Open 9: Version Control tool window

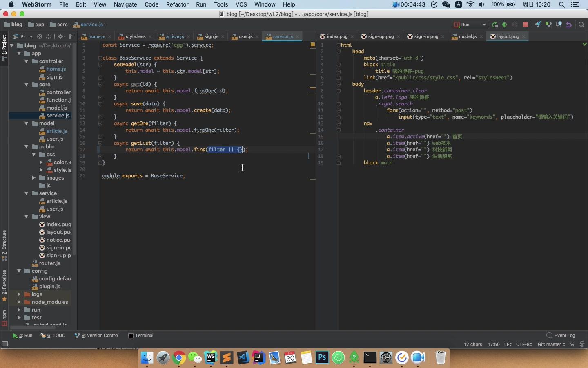point(97,335)
